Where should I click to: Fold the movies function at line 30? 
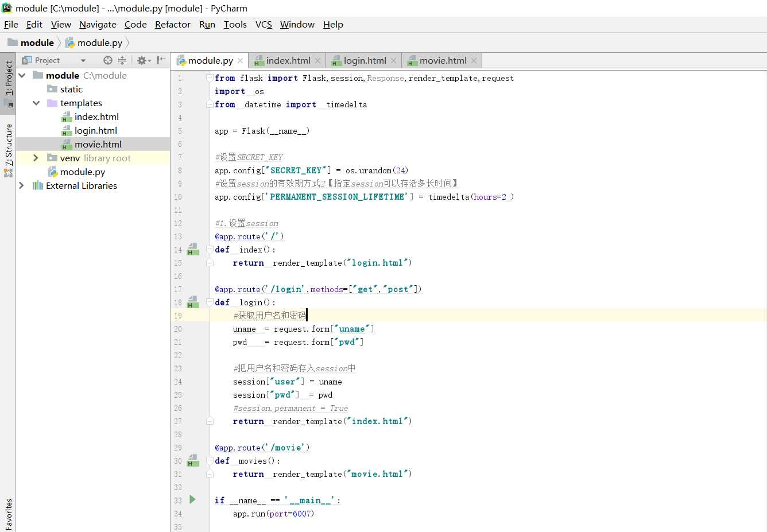point(210,461)
